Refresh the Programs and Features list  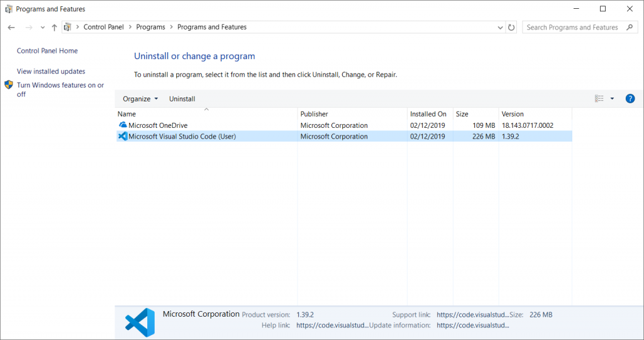tap(511, 28)
